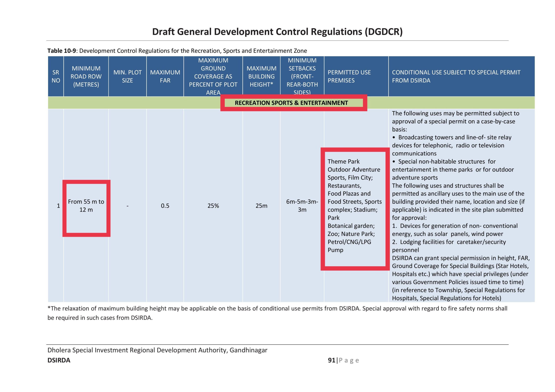Click the Theme Park permitted uses list
The width and height of the screenshot is (555, 392).
[354, 206]
